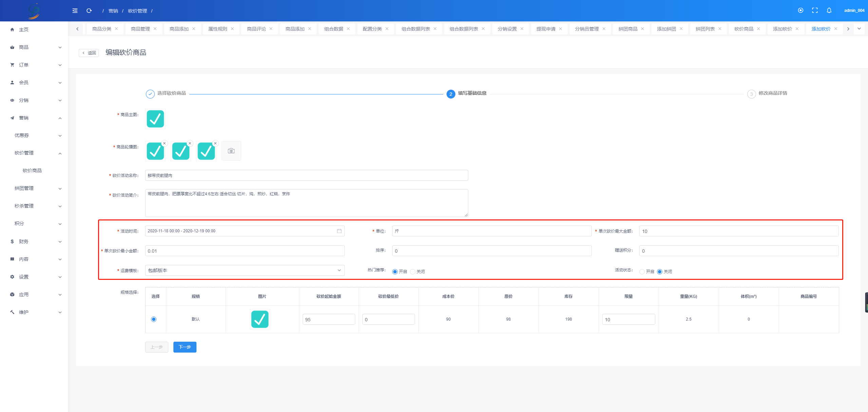Click the cube icon for 应用
This screenshot has height=412, width=868.
coord(12,294)
